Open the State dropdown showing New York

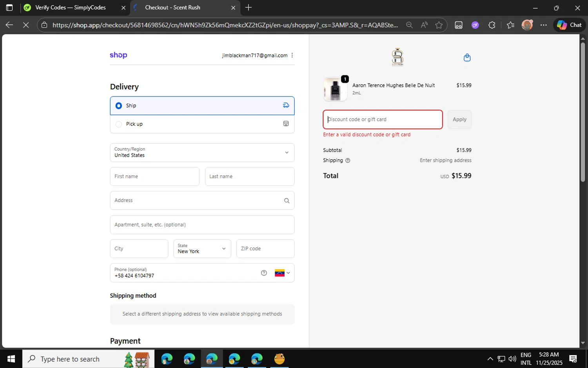[202, 249]
